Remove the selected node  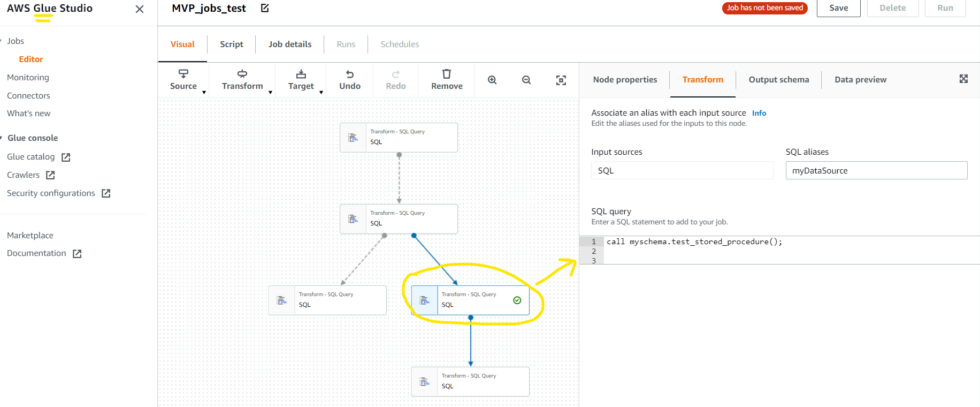click(447, 80)
